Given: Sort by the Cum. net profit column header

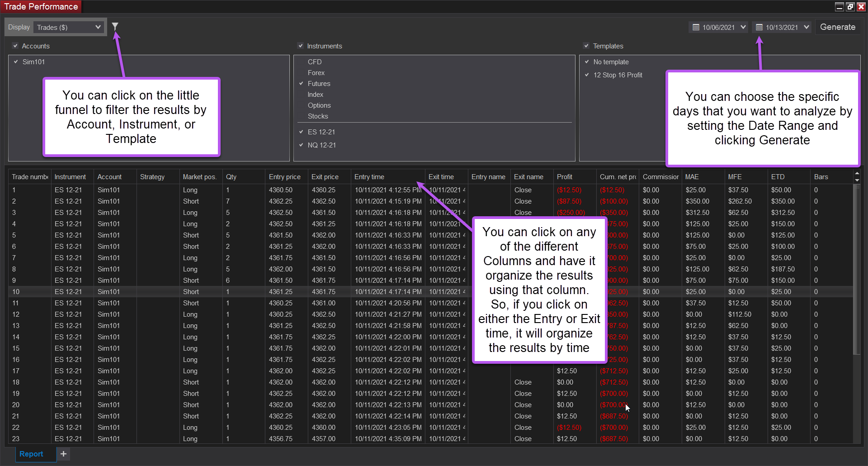Looking at the screenshot, I should [x=618, y=177].
